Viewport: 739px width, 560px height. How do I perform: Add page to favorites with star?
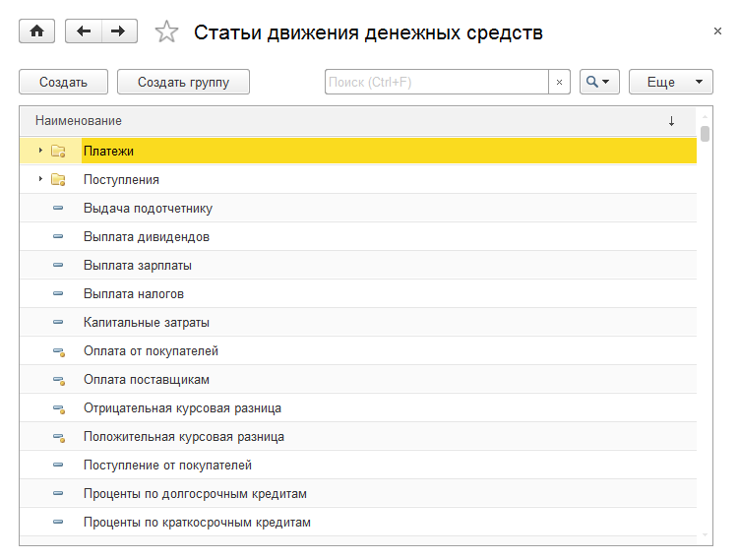click(167, 32)
